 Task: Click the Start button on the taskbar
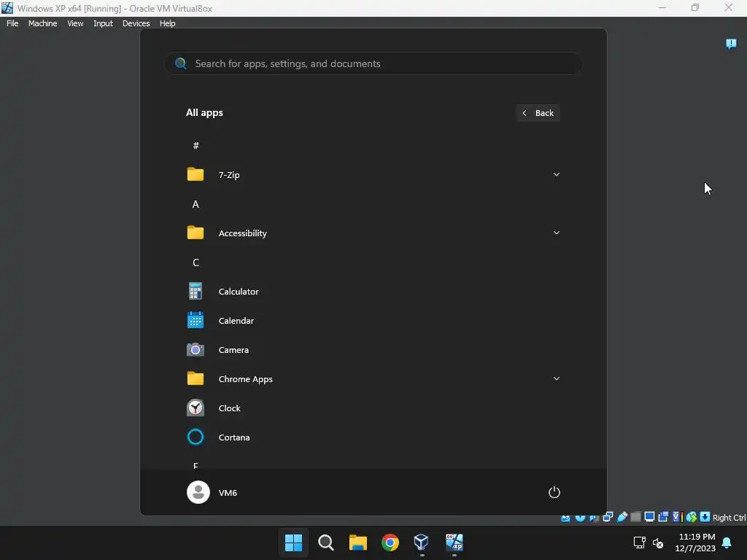tap(293, 542)
